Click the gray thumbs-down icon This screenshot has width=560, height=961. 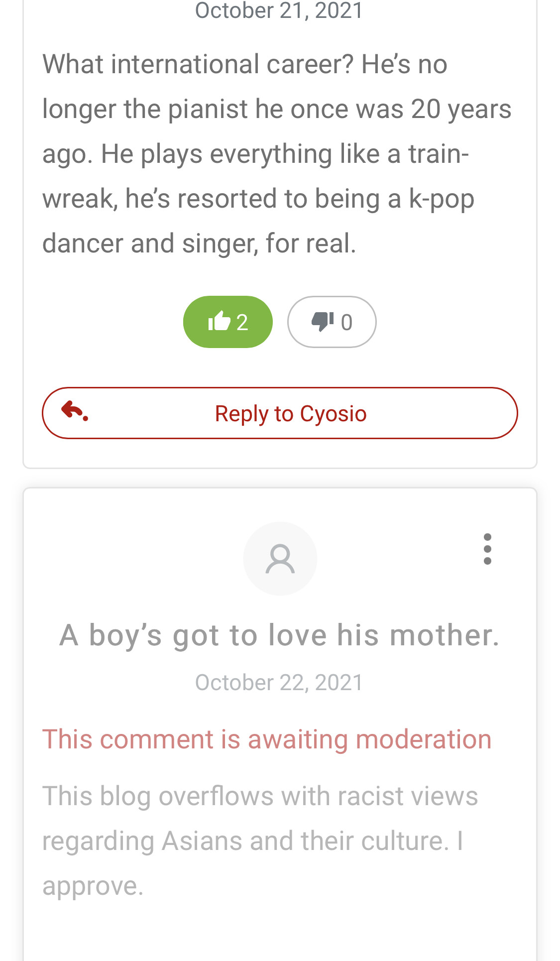point(322,321)
